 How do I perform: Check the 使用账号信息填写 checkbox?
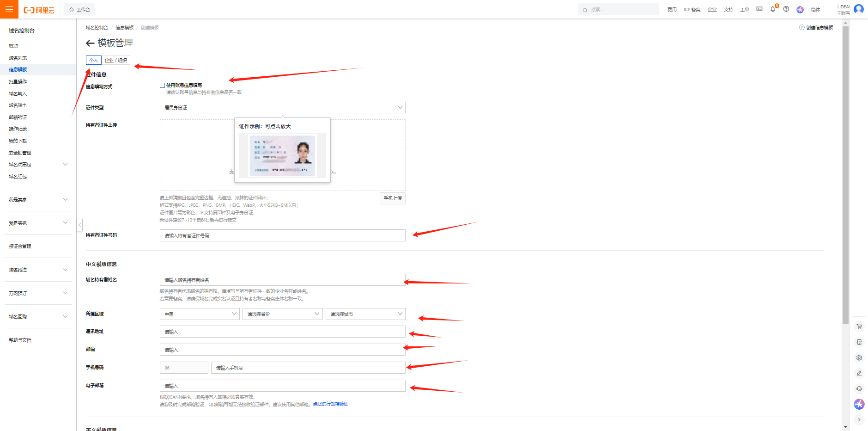click(163, 86)
